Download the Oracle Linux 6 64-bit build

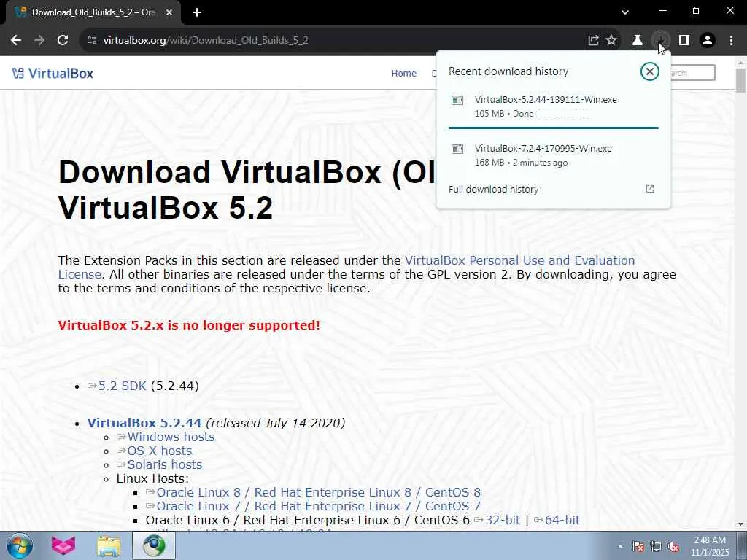[562, 520]
